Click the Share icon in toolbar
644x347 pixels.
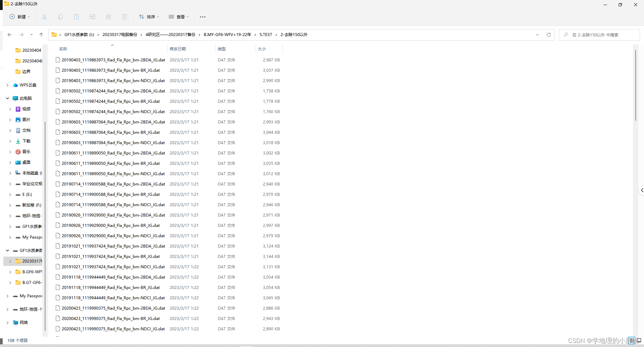[x=109, y=17]
